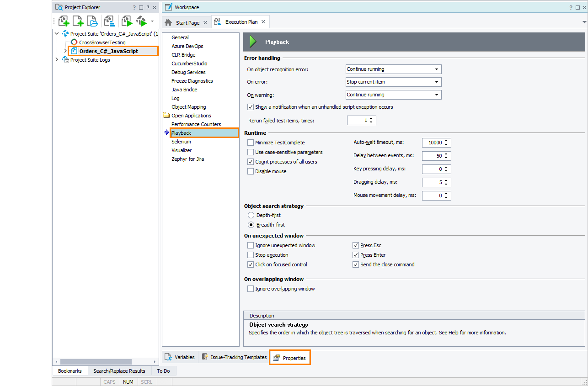Click the Add Existing Item toolbar icon
This screenshot has height=386, width=588.
click(91, 21)
